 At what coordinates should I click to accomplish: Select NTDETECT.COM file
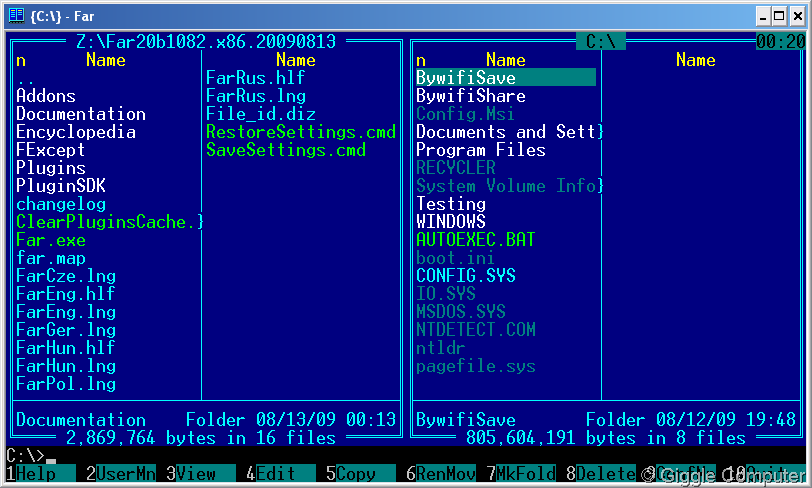[x=476, y=330]
